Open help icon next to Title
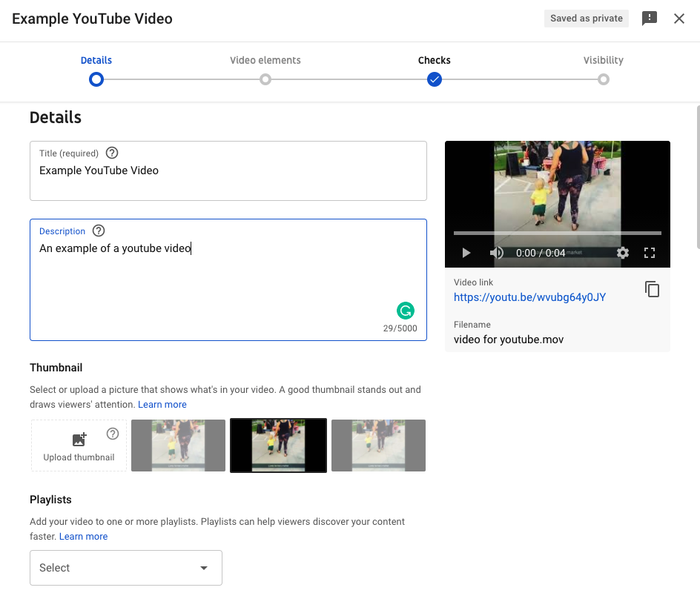Viewport: 700px width, 596px height. 112,153
